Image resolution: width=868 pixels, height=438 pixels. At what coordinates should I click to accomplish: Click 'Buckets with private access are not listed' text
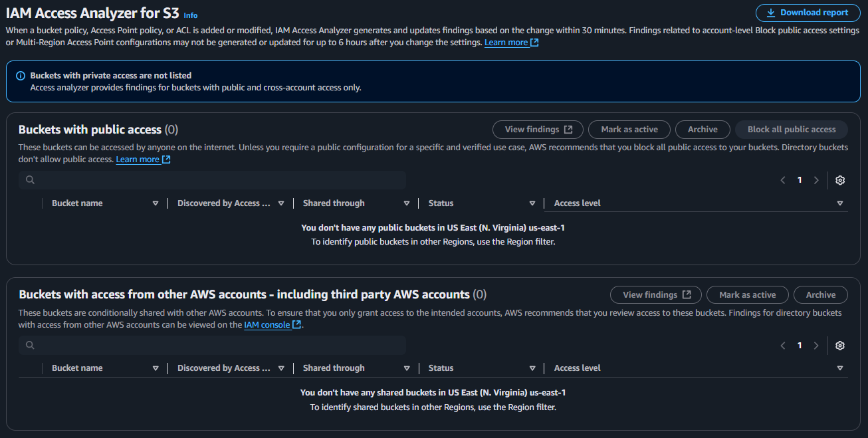(110, 76)
